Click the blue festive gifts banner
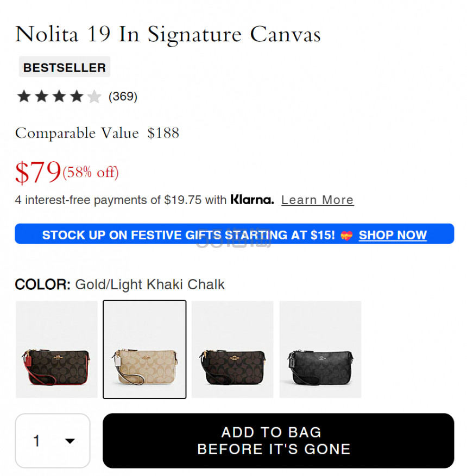 click(235, 234)
